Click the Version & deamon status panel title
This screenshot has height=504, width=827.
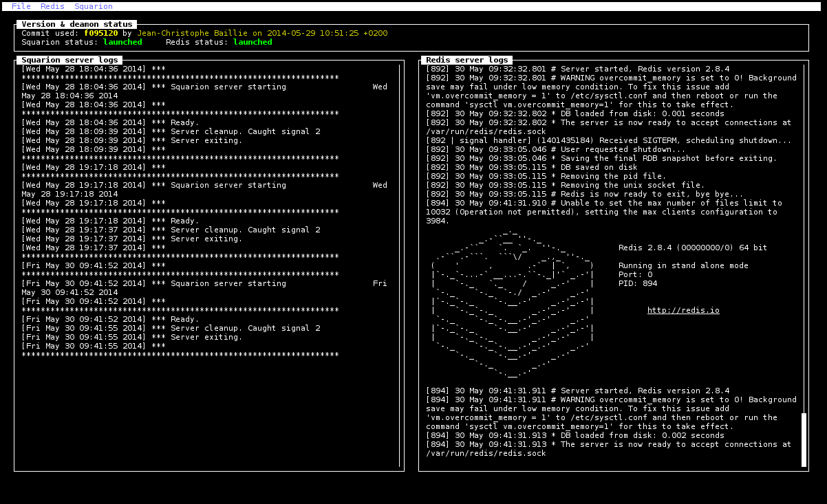point(76,24)
